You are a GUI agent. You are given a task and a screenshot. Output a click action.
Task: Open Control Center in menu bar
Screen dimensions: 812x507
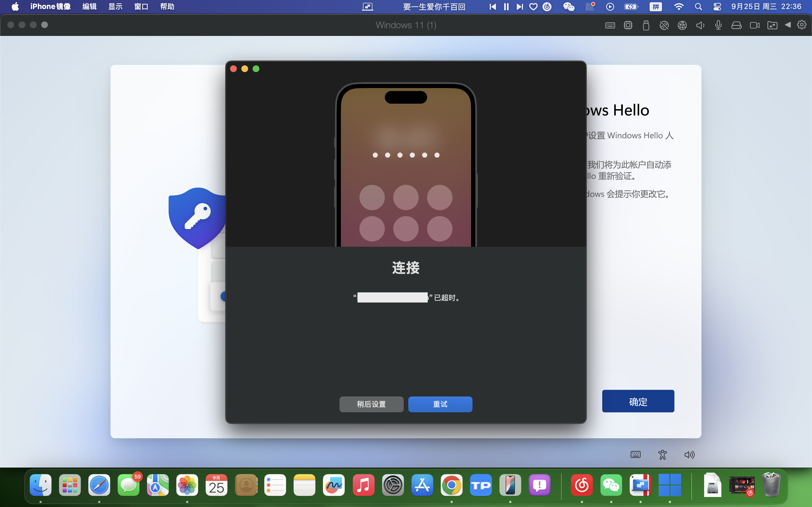pos(717,7)
